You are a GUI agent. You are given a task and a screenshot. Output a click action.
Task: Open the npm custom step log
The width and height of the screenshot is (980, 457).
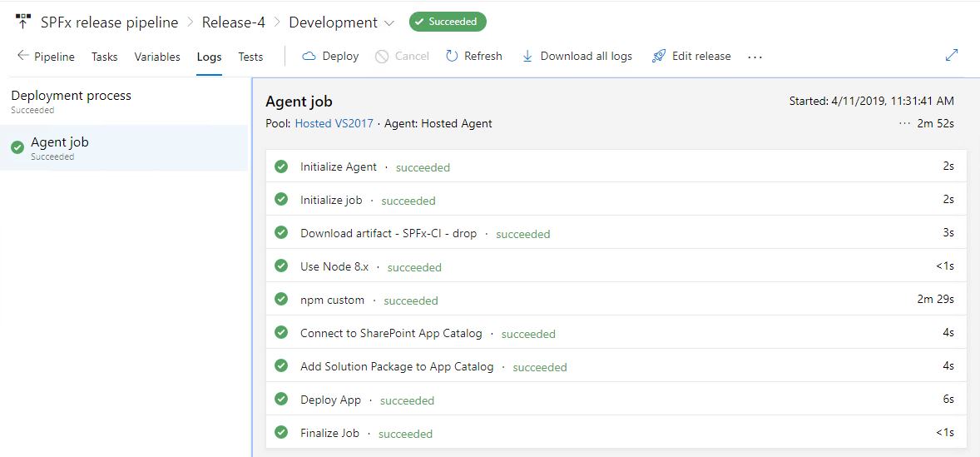pos(332,300)
